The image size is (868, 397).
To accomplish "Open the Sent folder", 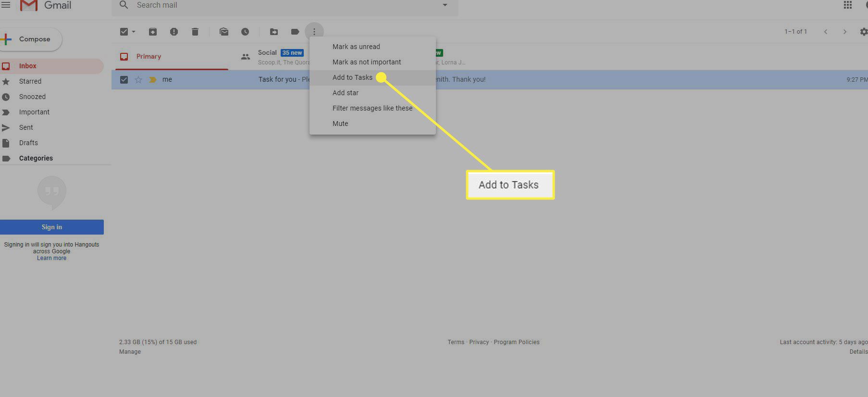I will [x=26, y=127].
